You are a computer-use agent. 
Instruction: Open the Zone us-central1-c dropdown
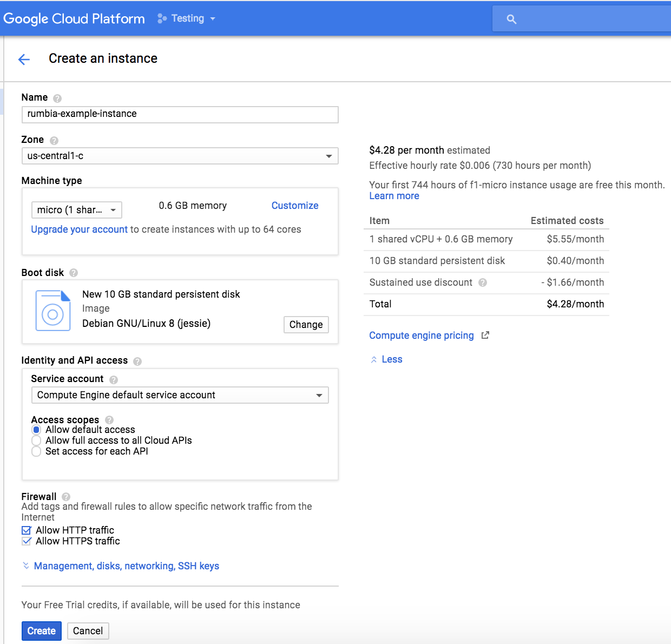(x=180, y=156)
